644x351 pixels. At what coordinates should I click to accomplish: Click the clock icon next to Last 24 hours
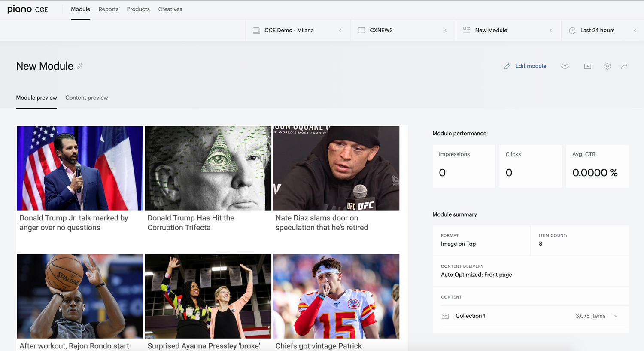pos(572,31)
